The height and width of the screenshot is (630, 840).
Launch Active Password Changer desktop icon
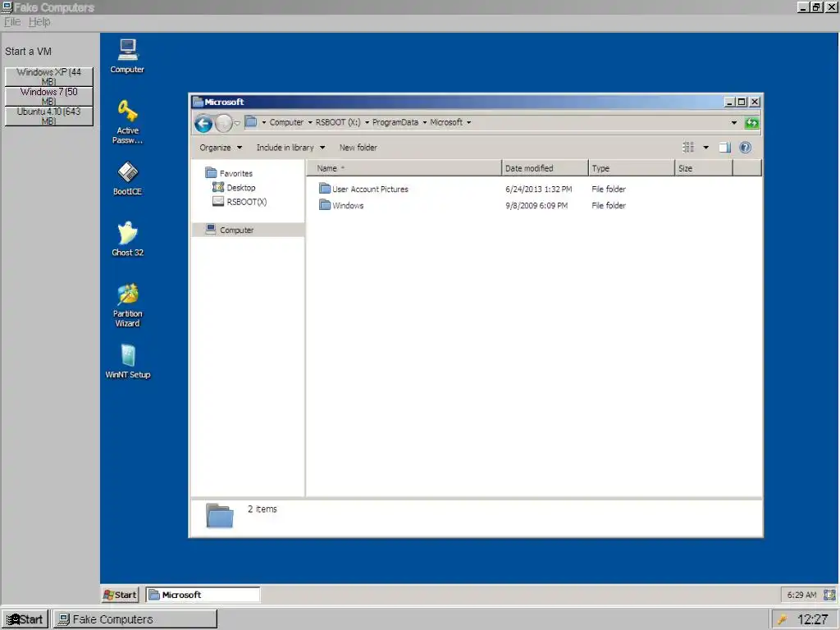(127, 121)
